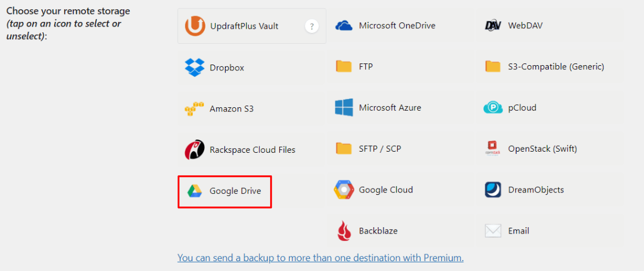Pick the S3-Compatible folder icon
644x271 pixels.
click(x=493, y=66)
